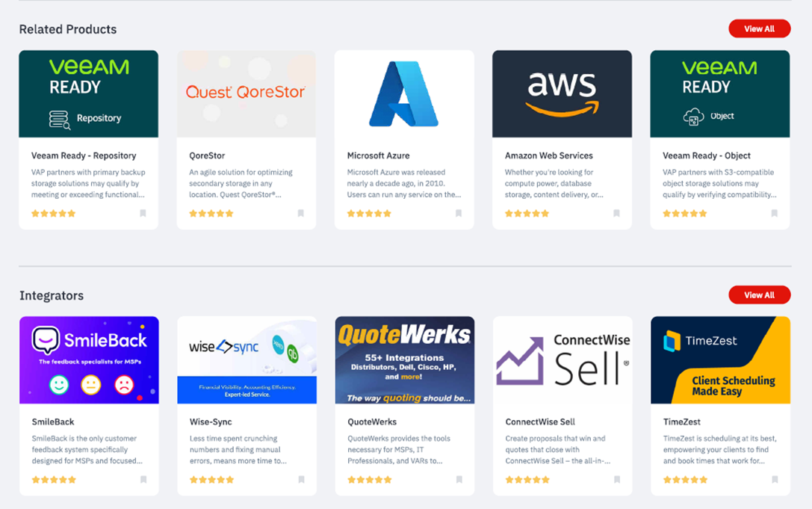Click the description starting "VAP partners with primary backup"
Viewport: 812px width, 509px height.
pos(89,183)
